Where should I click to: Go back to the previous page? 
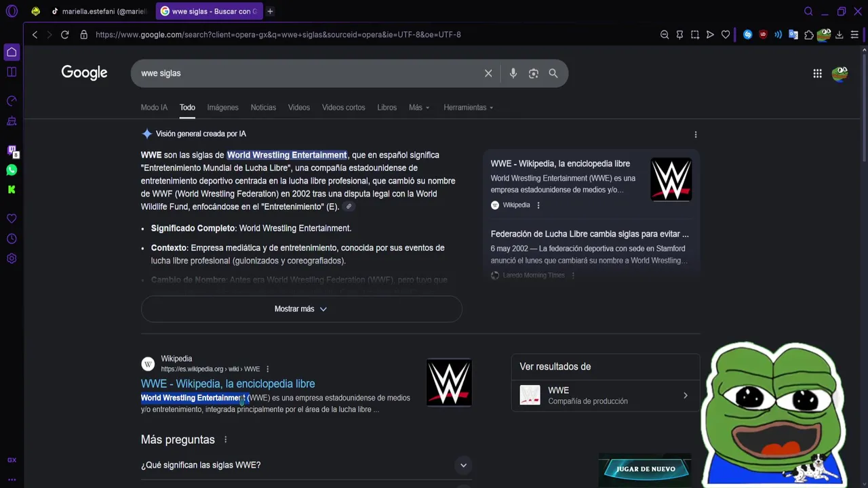tap(35, 35)
